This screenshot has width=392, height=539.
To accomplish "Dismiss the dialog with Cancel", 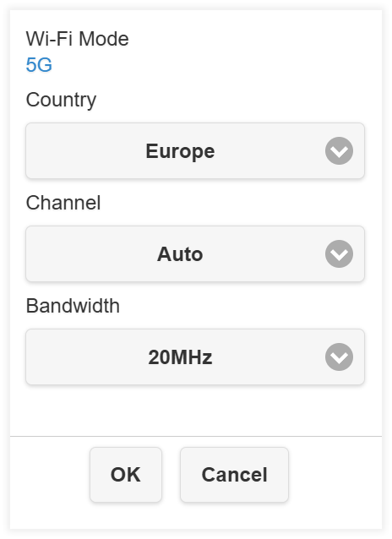I will click(x=234, y=475).
